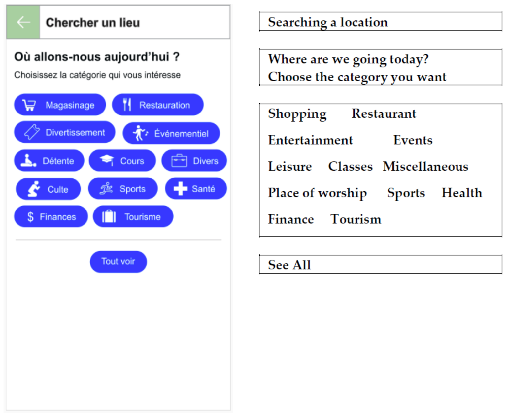
Task: Click the ticket icon on Divertissement
Action: [32, 132]
